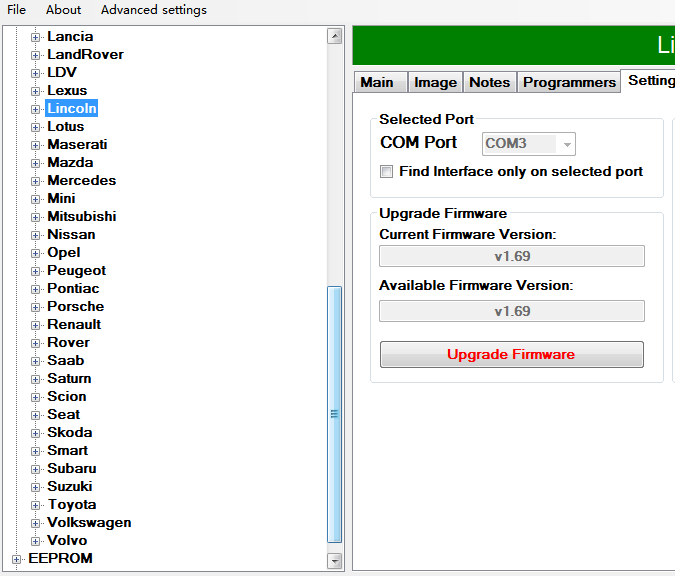Expand the LDV tree node
This screenshot has height=576, width=679.
36,73
